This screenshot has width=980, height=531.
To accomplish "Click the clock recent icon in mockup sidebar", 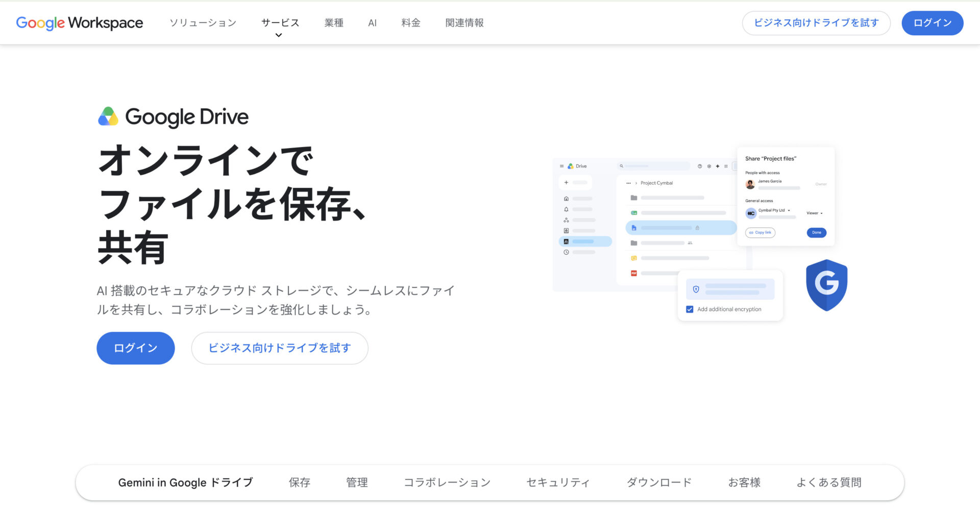I will [x=566, y=252].
